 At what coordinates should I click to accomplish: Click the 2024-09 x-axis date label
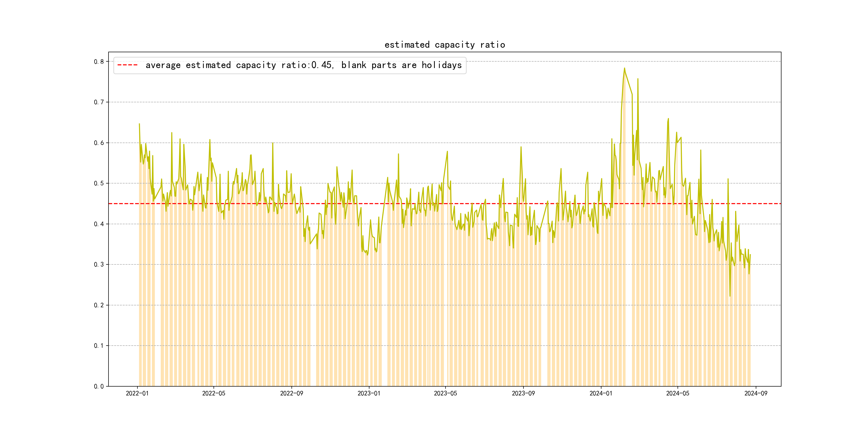click(755, 394)
